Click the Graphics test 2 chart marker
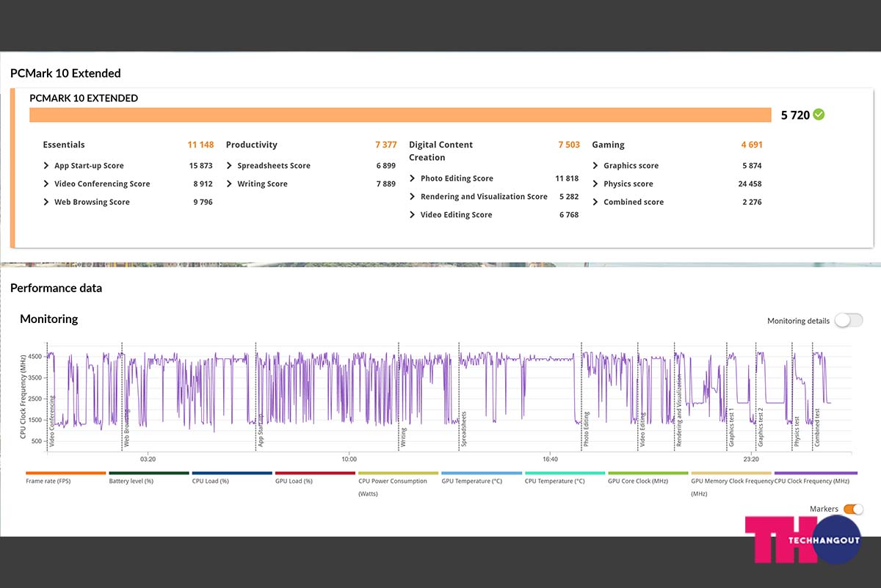Image resolution: width=881 pixels, height=588 pixels. click(761, 428)
